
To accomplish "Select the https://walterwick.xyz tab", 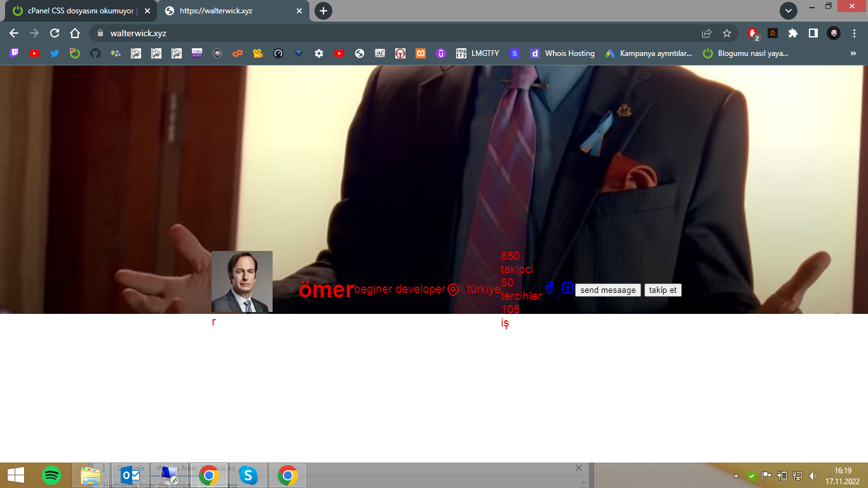I will click(233, 11).
